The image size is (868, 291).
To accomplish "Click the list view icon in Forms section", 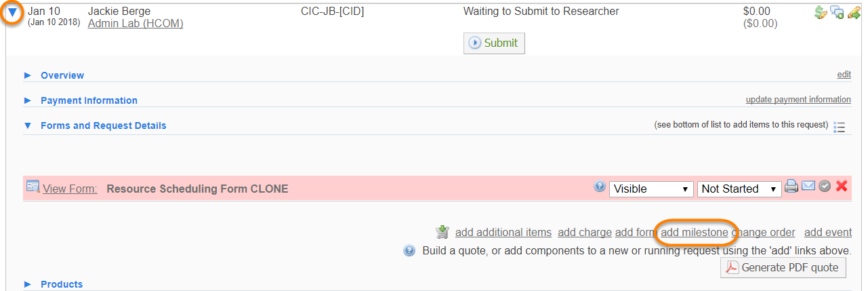I will pos(840,127).
